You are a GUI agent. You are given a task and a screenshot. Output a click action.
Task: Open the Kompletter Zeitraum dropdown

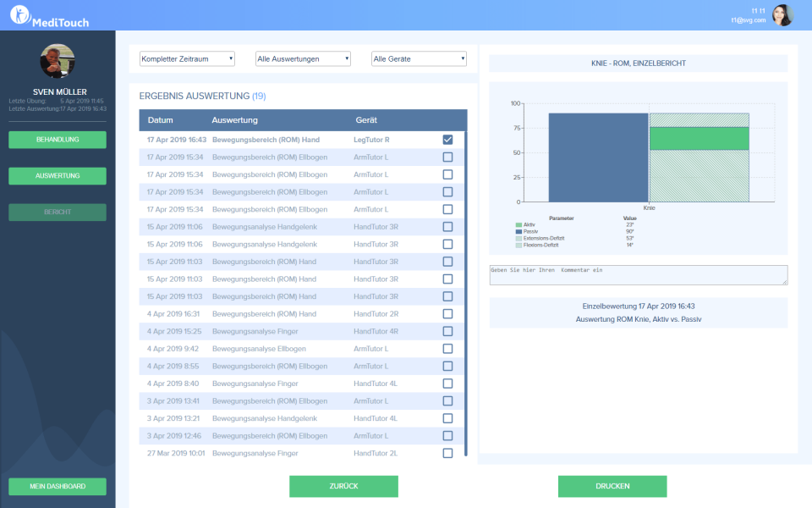point(187,58)
